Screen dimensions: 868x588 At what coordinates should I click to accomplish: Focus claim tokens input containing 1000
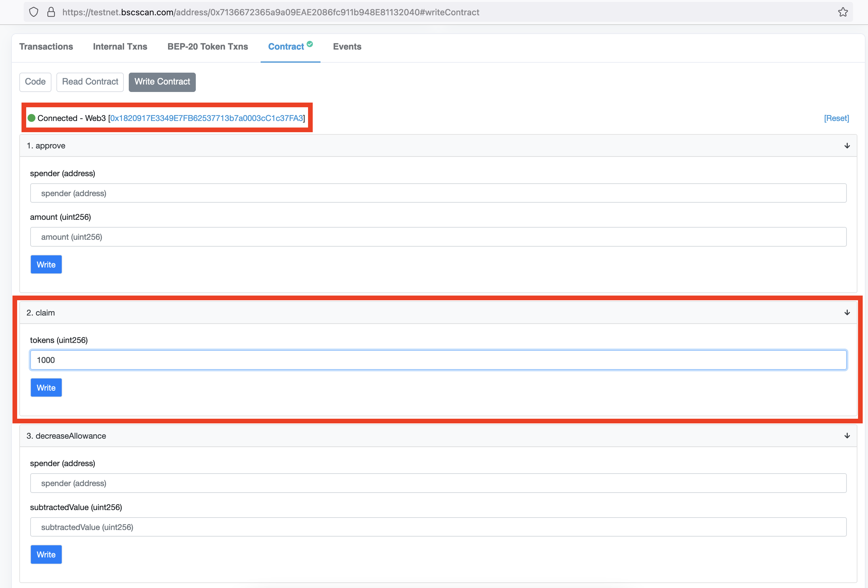tap(438, 360)
